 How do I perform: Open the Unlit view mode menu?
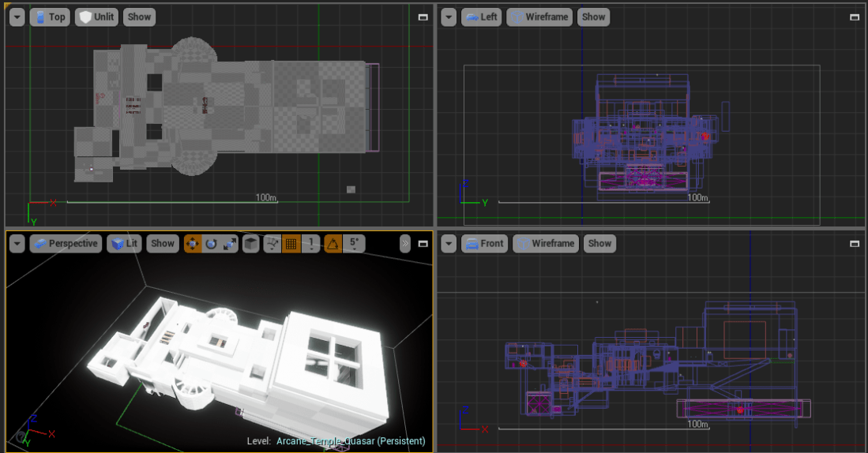click(x=97, y=17)
